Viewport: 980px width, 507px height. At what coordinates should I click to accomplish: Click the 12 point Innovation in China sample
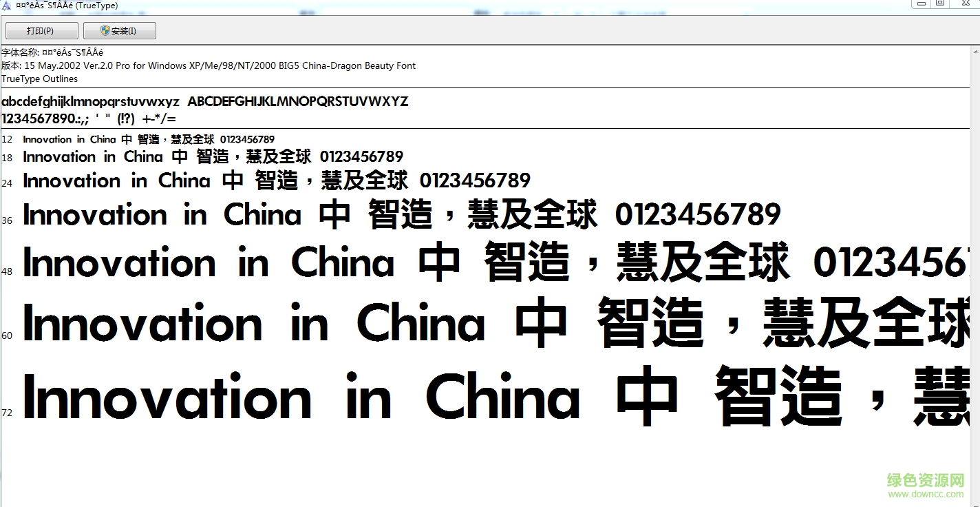[149, 139]
